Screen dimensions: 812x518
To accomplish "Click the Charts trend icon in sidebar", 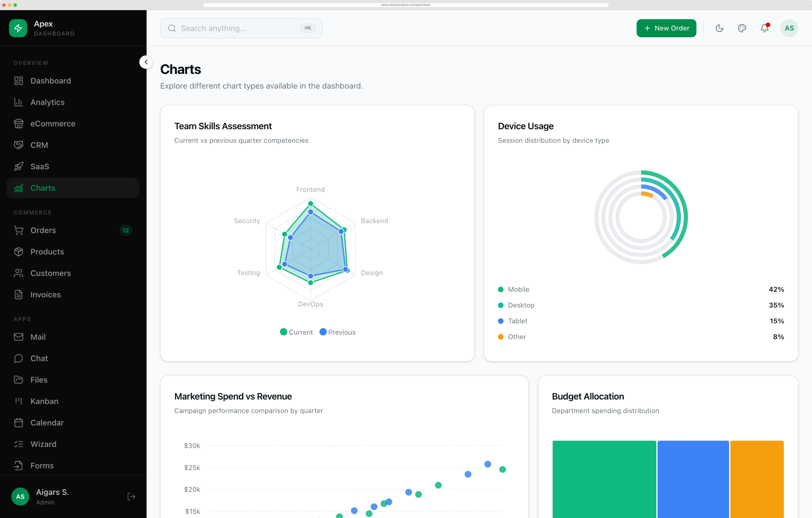I will [x=18, y=188].
